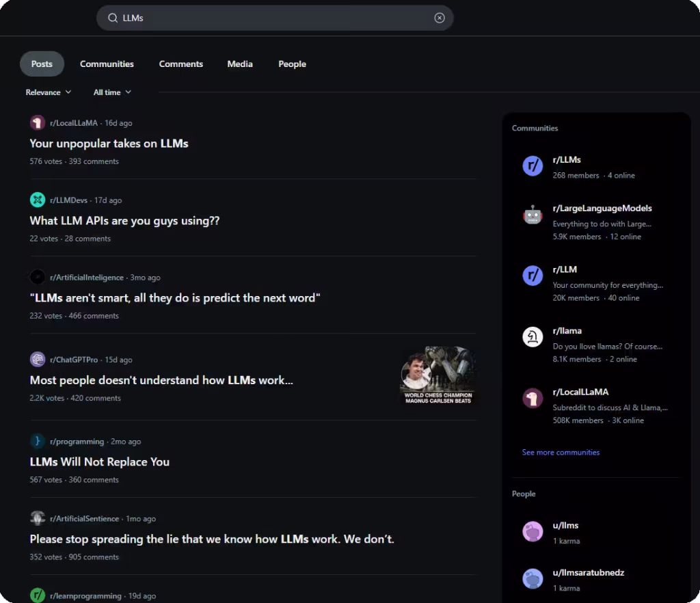This screenshot has height=603, width=700.
Task: Open r/LocalLLaMA link on first post
Action: tap(74, 123)
